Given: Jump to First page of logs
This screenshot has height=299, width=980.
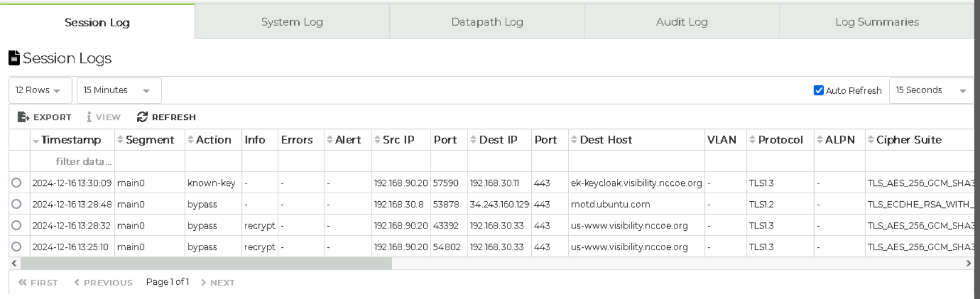Looking at the screenshot, I should pos(38,283).
